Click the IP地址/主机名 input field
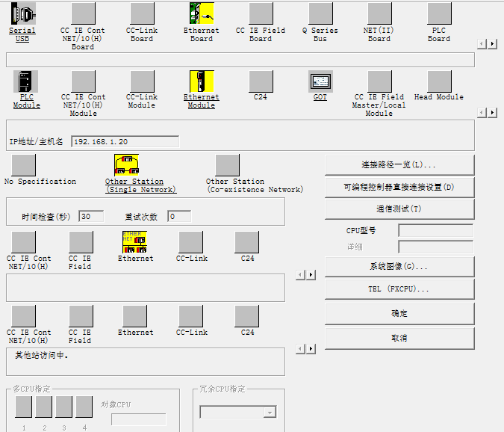The image size is (504, 432). 125,141
